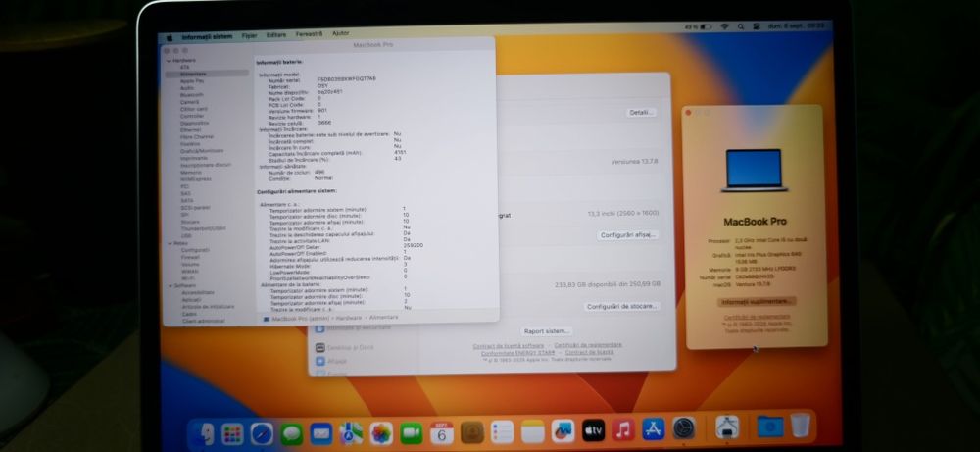Image resolution: width=980 pixels, height=452 pixels.
Task: Open Finder from the Dock
Action: 203,433
